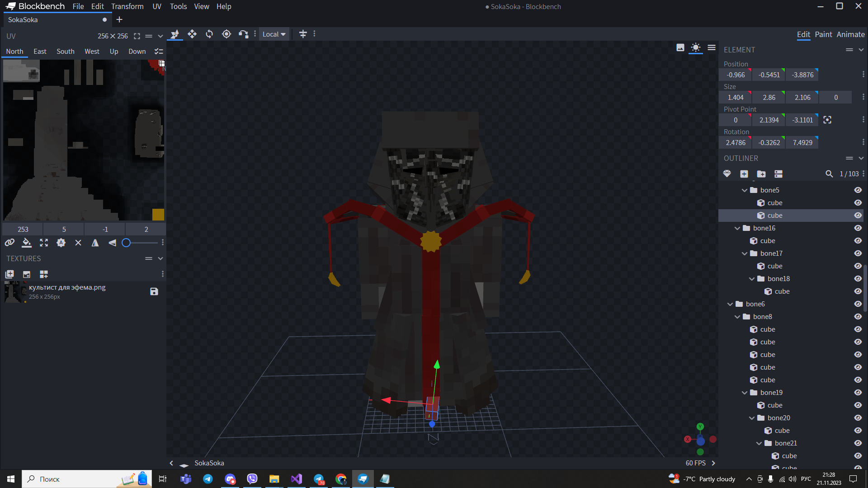This screenshot has width=868, height=488.
Task: Select bone20 in outliner
Action: pos(778,418)
